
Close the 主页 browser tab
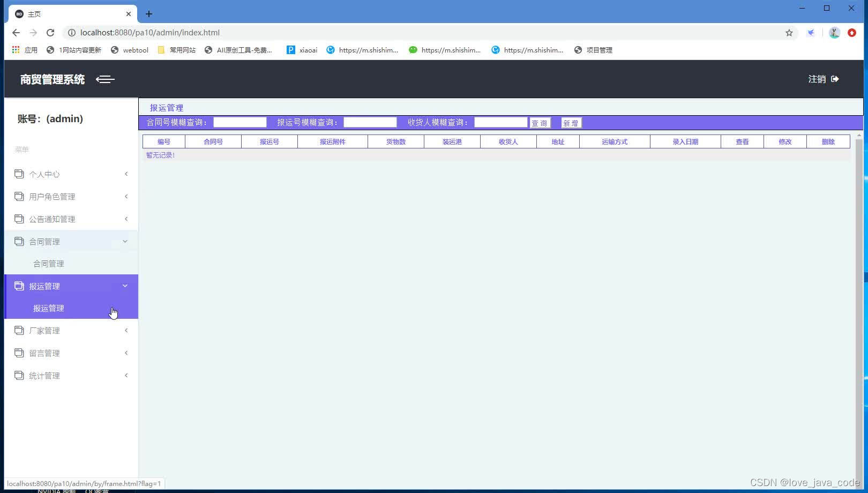[x=129, y=14]
